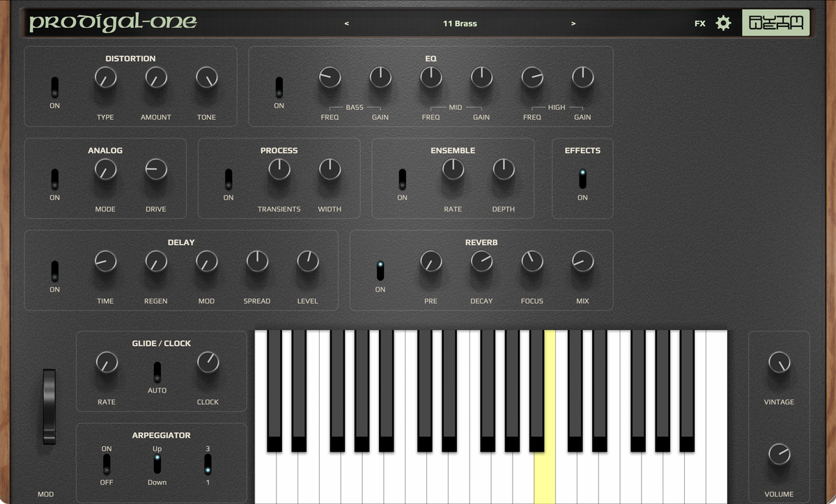Click the EQ Bass FREQ knob
The width and height of the screenshot is (836, 504).
[x=330, y=77]
